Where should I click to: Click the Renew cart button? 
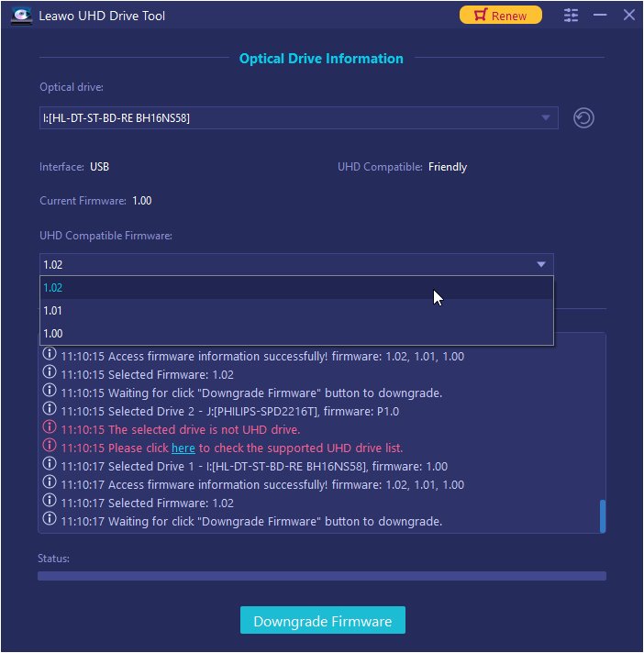[x=500, y=16]
